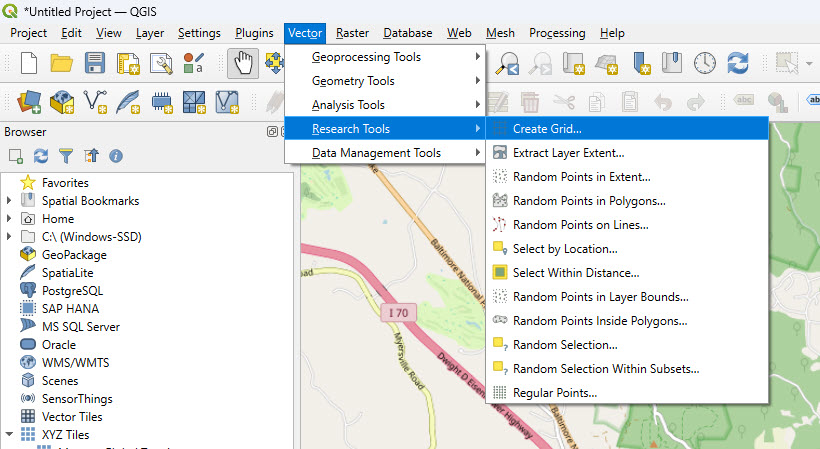The width and height of the screenshot is (820, 449).
Task: Choose Random Points on Lines...
Action: coord(627,225)
